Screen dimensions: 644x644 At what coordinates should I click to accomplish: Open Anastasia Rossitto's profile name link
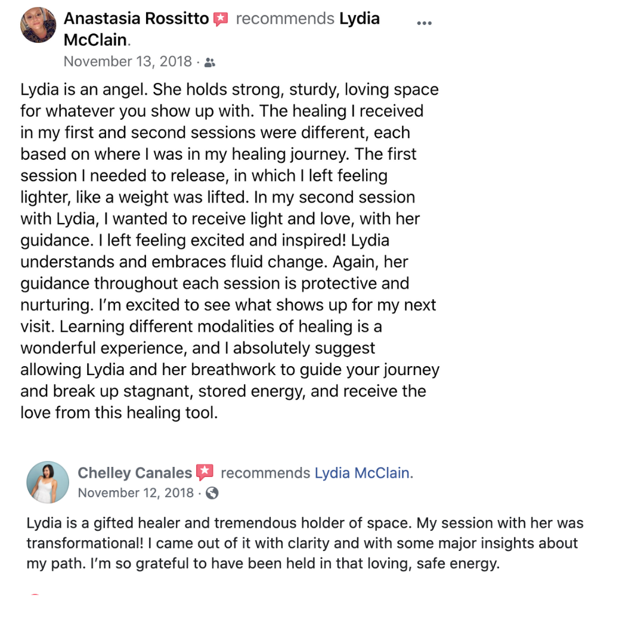[x=137, y=18]
